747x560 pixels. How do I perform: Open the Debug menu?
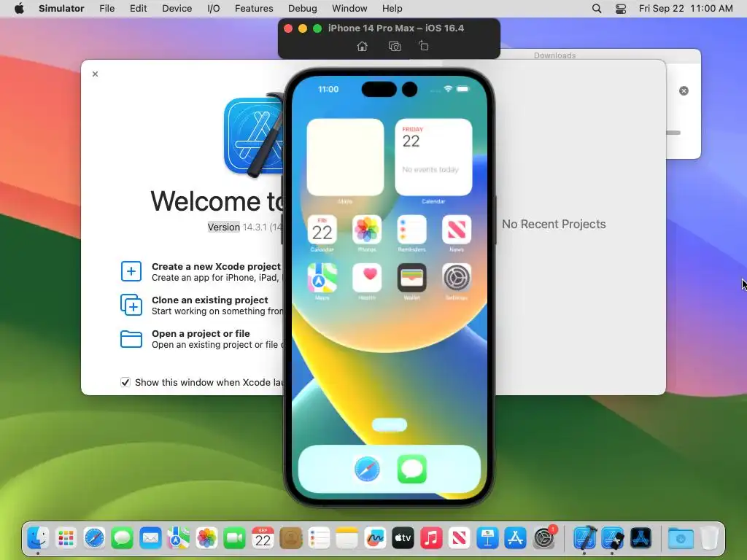(303, 9)
